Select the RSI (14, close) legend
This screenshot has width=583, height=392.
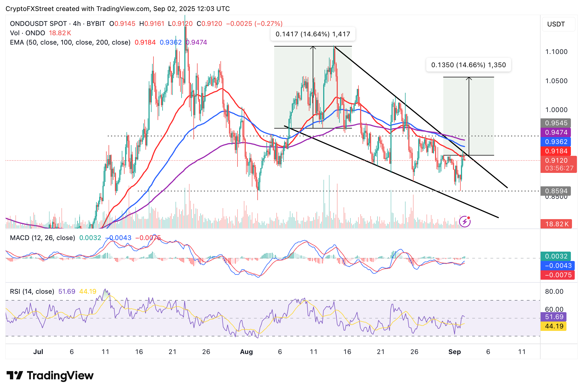(x=32, y=292)
